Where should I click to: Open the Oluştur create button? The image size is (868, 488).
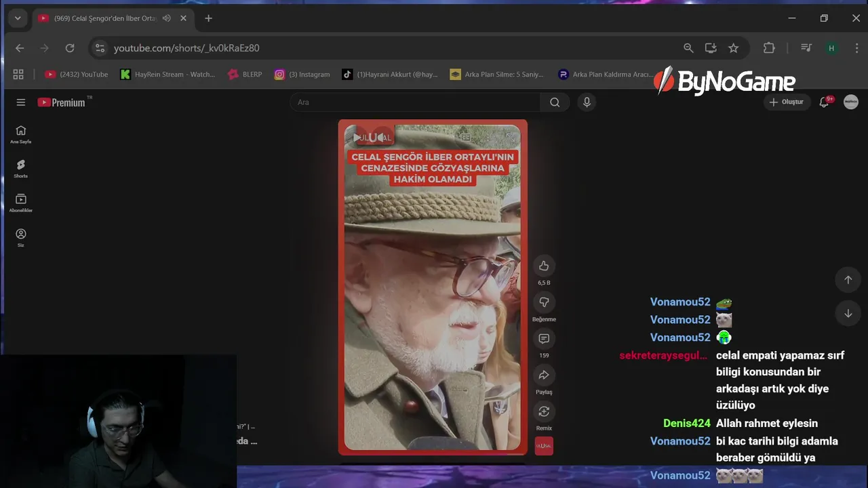coord(787,102)
